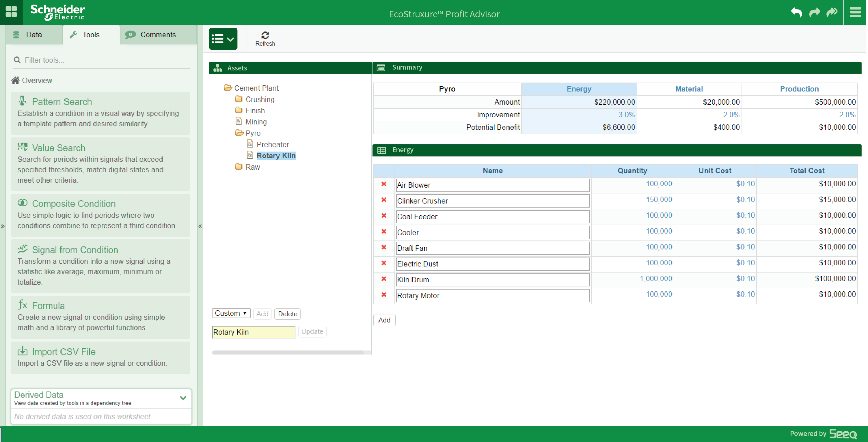Select the Production summary column
The width and height of the screenshot is (868, 442).
tap(799, 89)
